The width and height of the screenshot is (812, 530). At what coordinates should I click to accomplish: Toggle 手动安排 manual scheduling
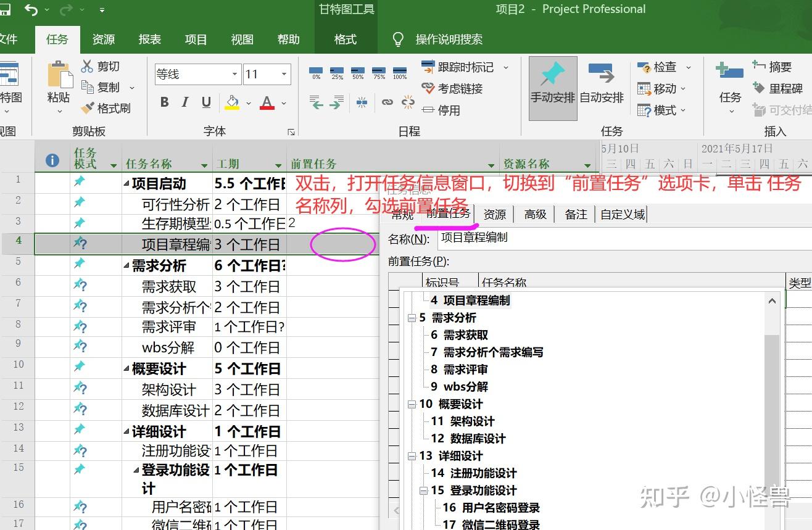(553, 88)
